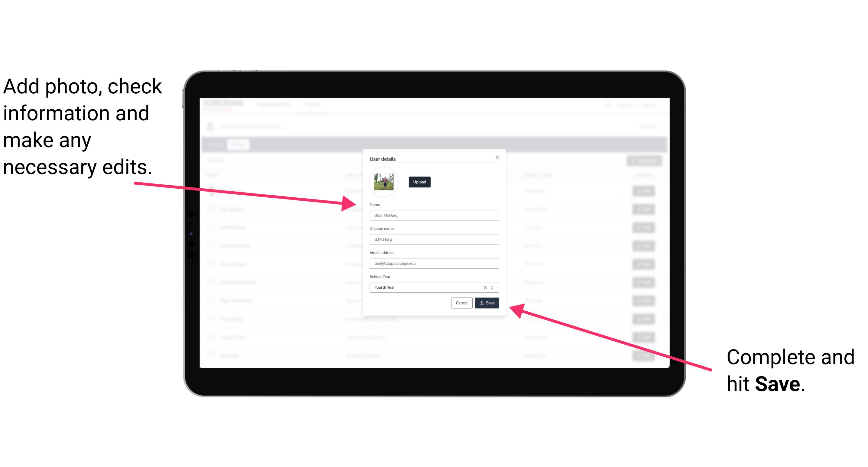Click the User details dialog title bar
868x467 pixels.
[433, 158]
